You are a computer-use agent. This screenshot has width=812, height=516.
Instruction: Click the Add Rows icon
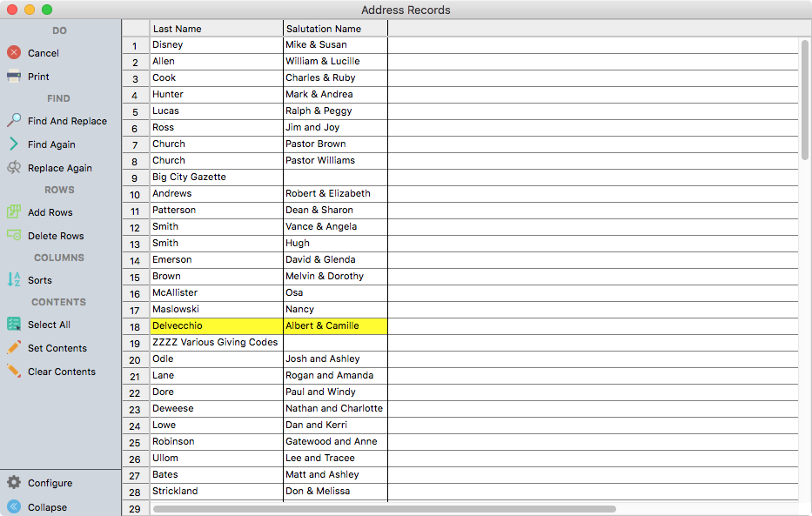coord(14,212)
